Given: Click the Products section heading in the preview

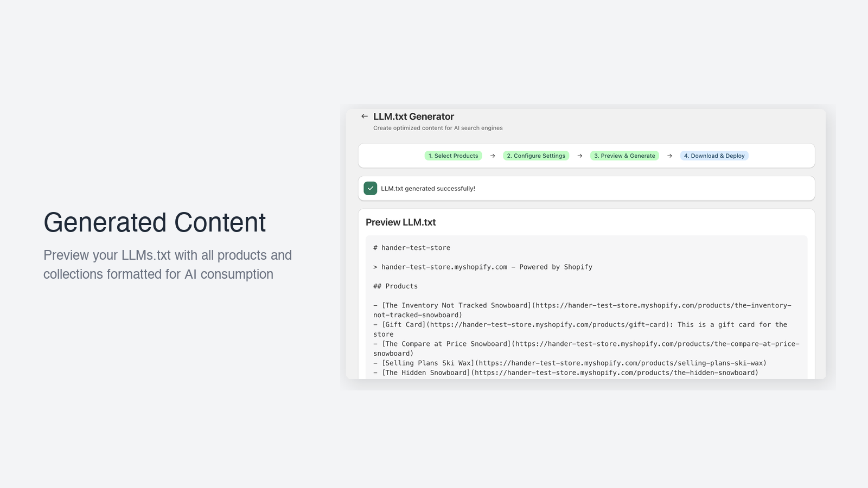Looking at the screenshot, I should 395,286.
